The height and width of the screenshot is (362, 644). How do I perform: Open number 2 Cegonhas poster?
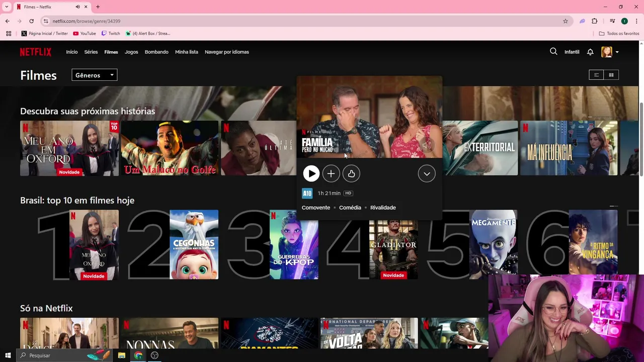[194, 244]
